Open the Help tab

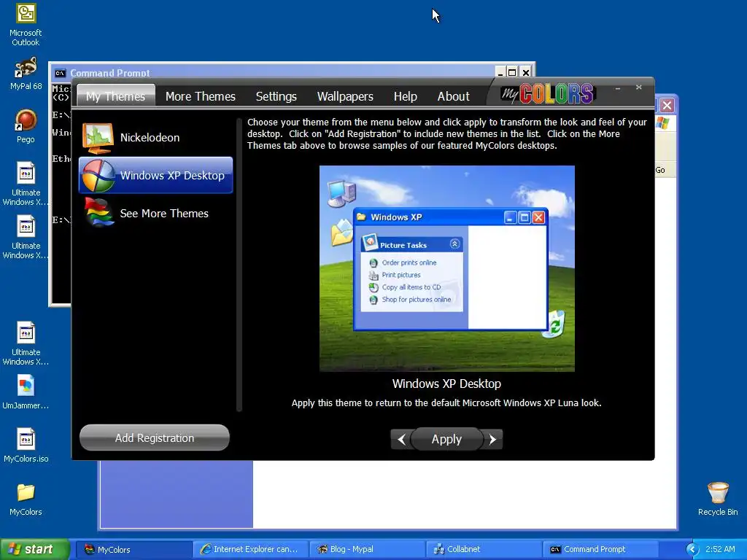point(406,96)
